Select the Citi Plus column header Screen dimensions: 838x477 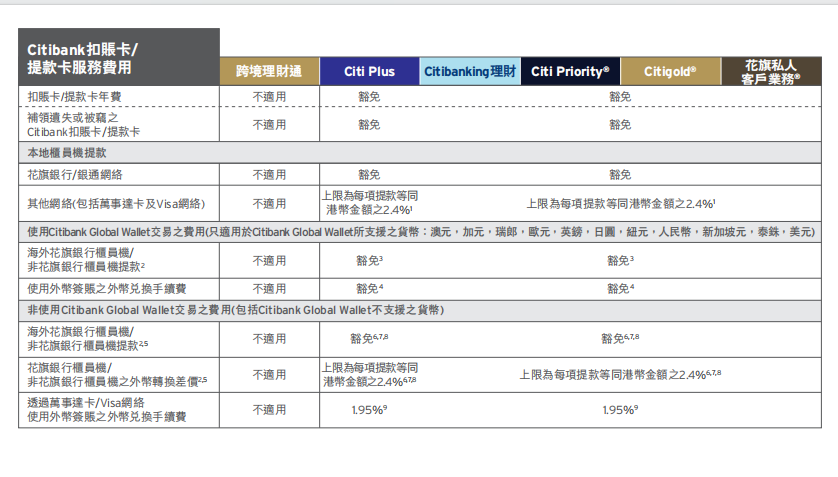coord(369,72)
